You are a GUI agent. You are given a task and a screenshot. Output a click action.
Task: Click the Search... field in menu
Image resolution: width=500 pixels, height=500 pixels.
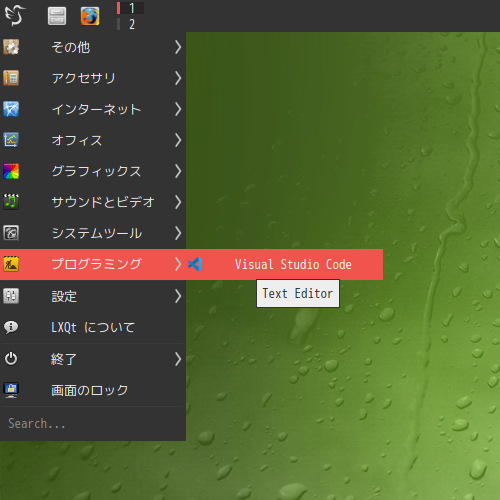tap(93, 423)
